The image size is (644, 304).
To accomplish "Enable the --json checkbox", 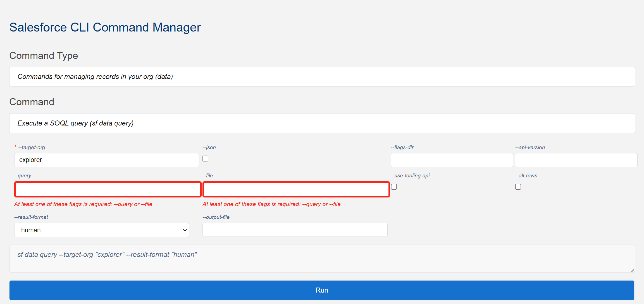I will tap(206, 159).
